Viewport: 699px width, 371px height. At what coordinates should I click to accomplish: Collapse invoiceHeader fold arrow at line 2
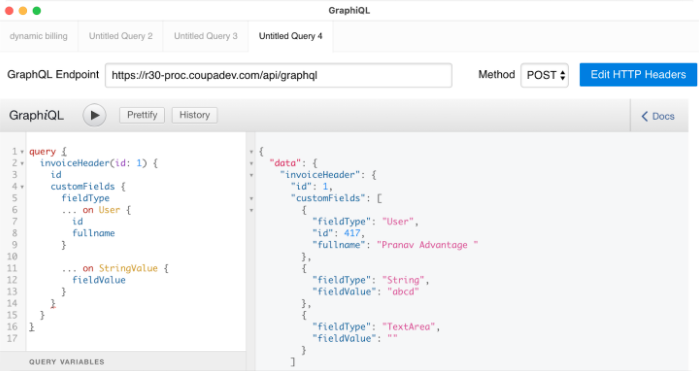click(22, 164)
